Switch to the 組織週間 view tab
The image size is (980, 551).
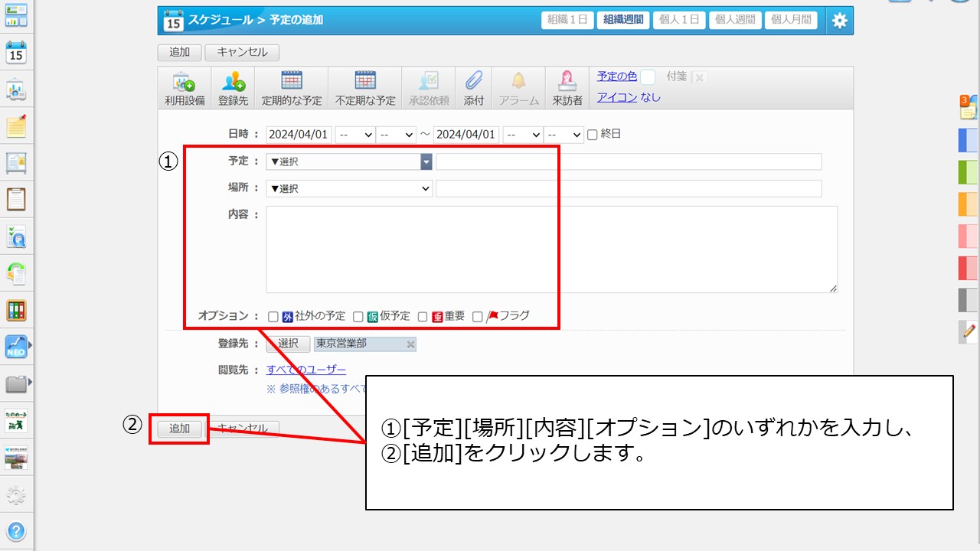622,21
